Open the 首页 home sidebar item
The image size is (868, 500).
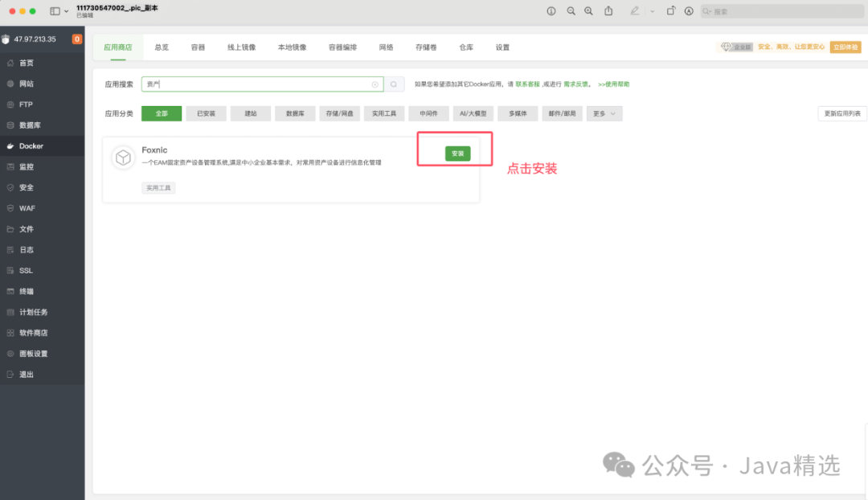pos(42,64)
